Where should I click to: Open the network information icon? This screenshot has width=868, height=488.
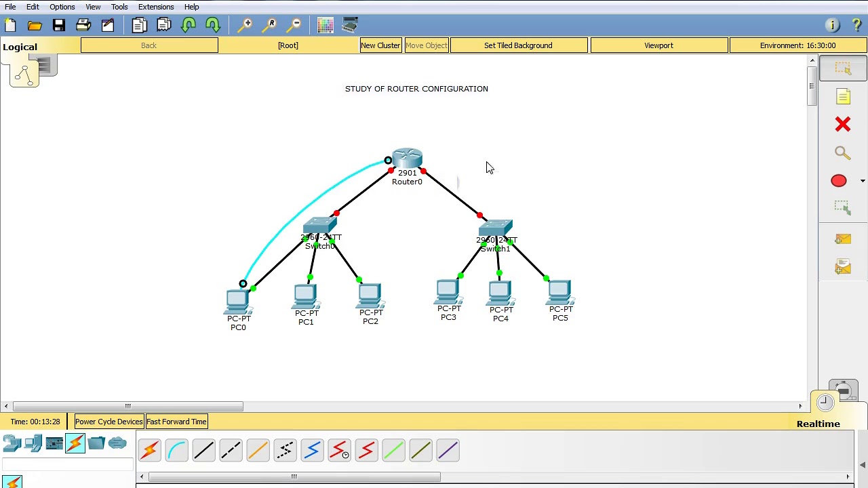tap(833, 25)
